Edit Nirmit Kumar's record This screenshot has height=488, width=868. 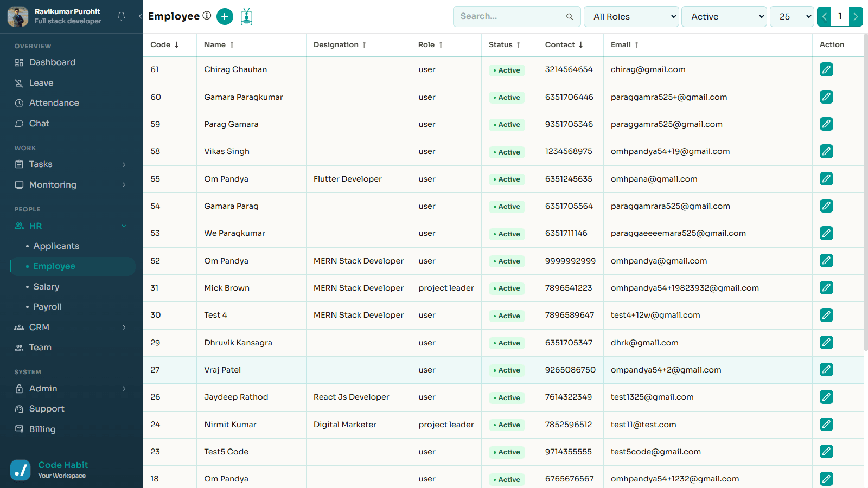[826, 425]
